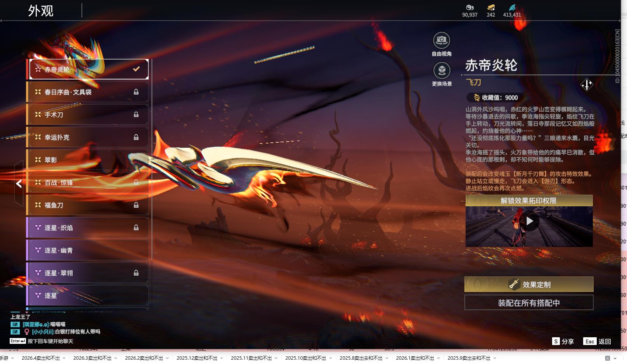Viewport: 627px width, 364px height.
Task: Collapse the skin list with the left arrow
Action: (18, 184)
